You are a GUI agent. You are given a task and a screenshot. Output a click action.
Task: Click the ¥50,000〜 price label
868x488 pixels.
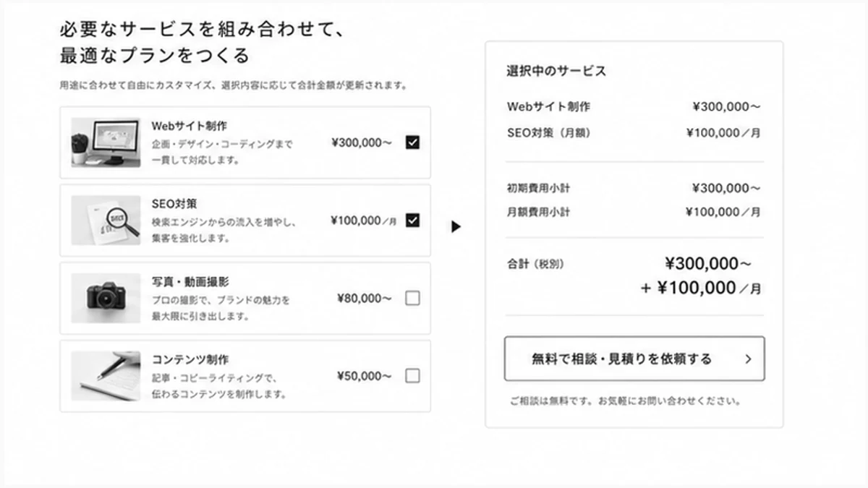click(x=365, y=376)
